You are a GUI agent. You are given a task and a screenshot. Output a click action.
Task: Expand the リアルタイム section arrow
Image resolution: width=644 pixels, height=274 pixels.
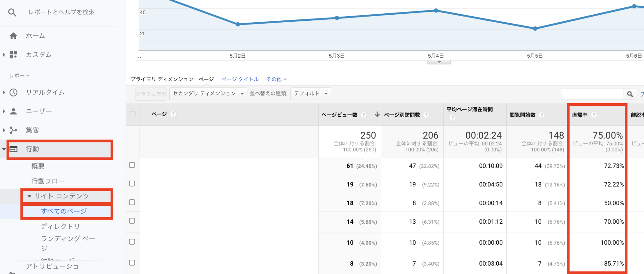[4, 92]
